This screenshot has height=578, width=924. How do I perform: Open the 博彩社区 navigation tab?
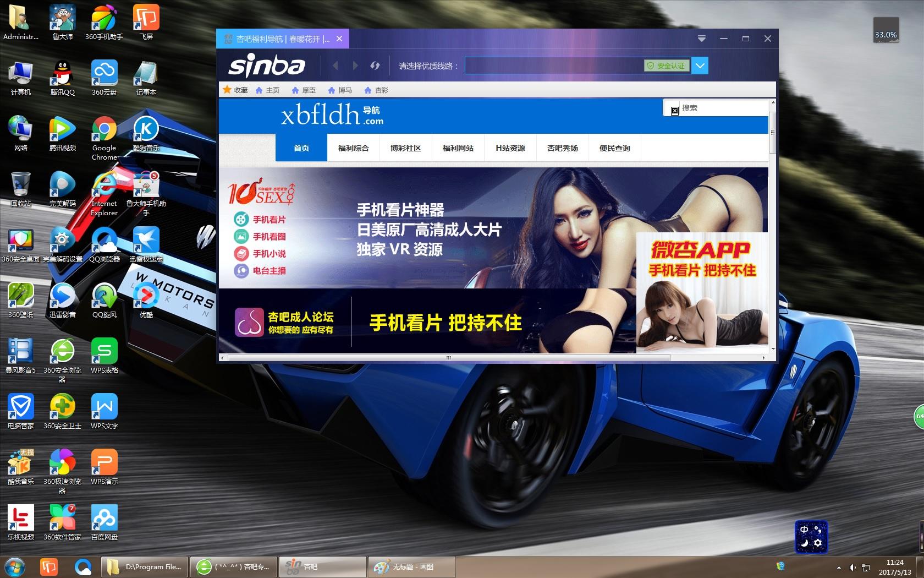pos(406,148)
